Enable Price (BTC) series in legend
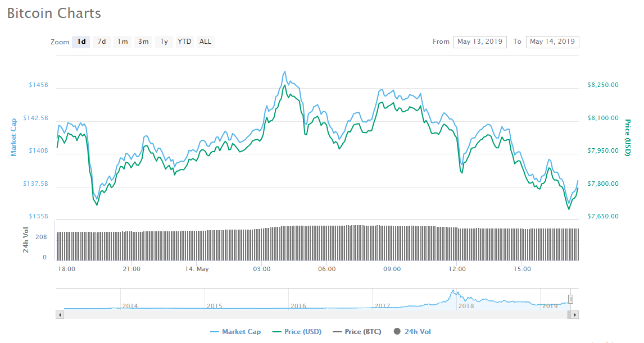Screen dimensions: 644x343 point(357,332)
